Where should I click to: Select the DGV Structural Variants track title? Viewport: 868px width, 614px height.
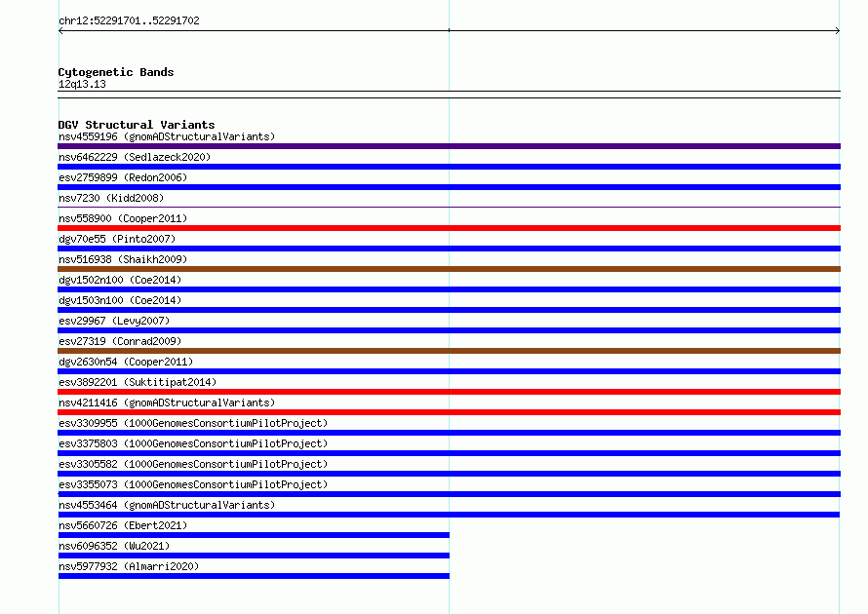pos(137,125)
